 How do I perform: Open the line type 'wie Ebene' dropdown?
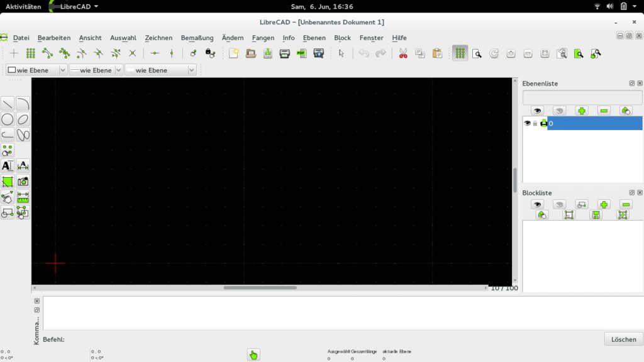160,70
